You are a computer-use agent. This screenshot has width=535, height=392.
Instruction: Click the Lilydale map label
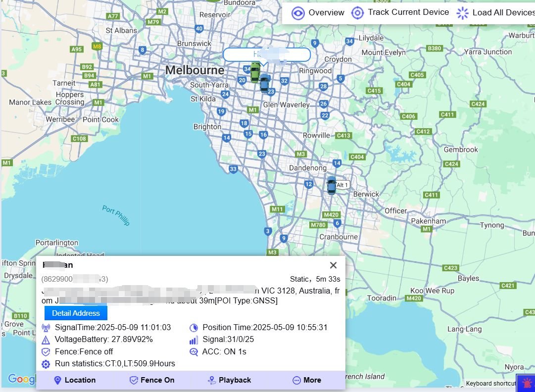click(x=371, y=38)
